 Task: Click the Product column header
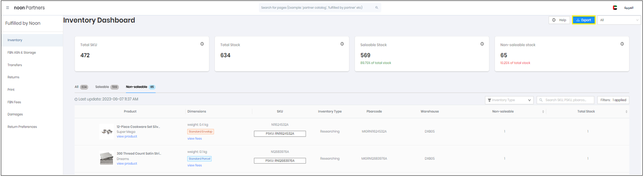pyautogui.click(x=130, y=111)
